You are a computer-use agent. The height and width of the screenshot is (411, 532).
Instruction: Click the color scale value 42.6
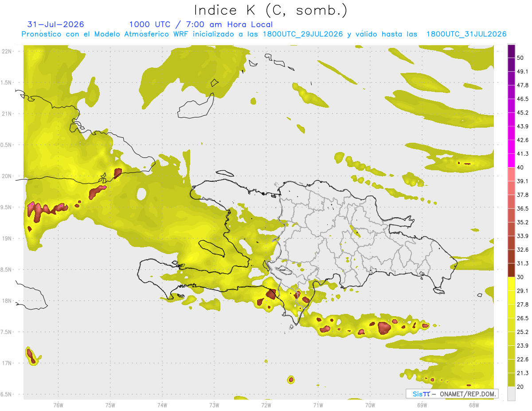click(523, 140)
